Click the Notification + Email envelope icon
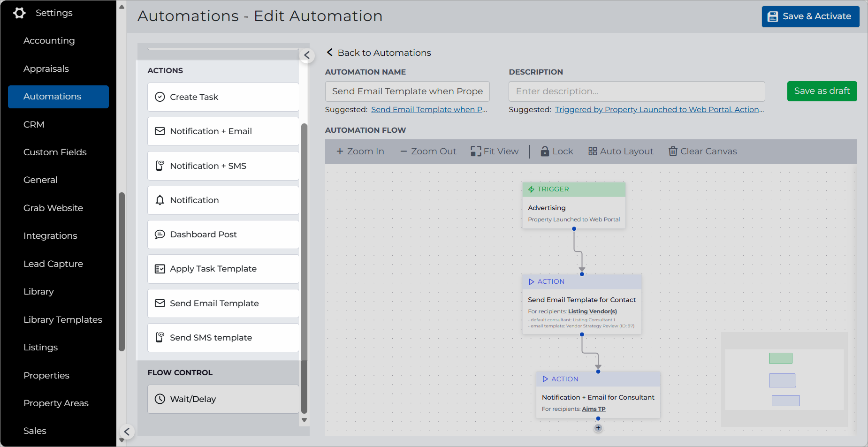This screenshot has height=447, width=868. 160,131
